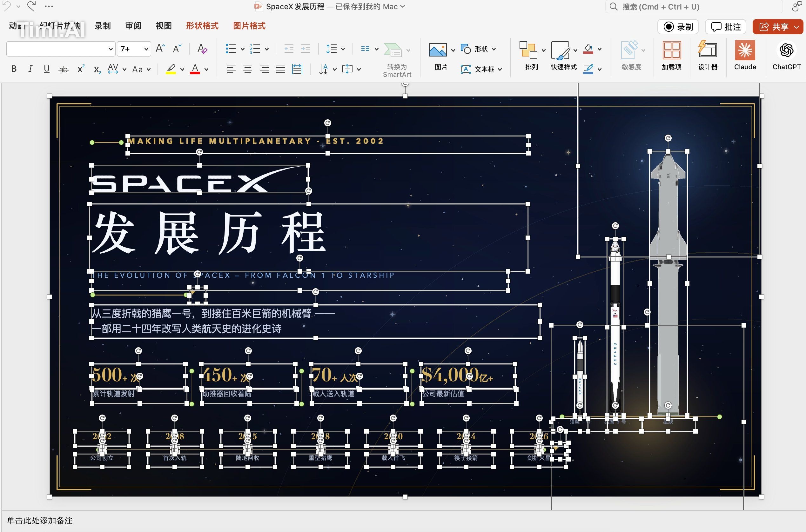The image size is (806, 532).
Task: Open the 录制 ribbon tab
Action: click(103, 26)
